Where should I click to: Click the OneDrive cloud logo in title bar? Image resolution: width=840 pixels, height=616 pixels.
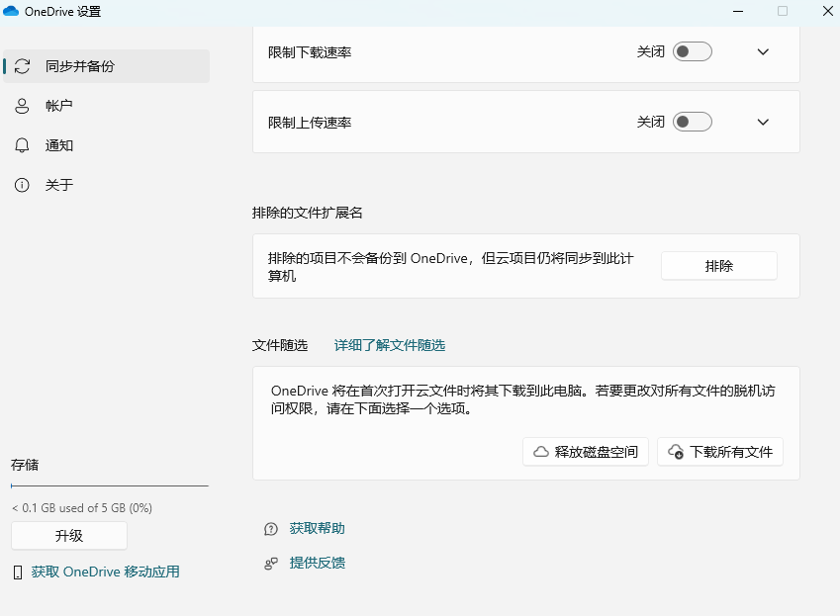11,11
